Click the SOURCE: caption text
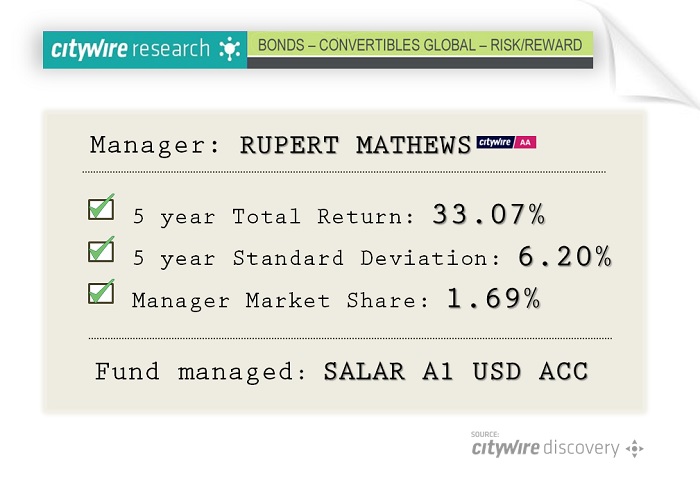Image resolution: width=700 pixels, height=480 pixels. 485,434
